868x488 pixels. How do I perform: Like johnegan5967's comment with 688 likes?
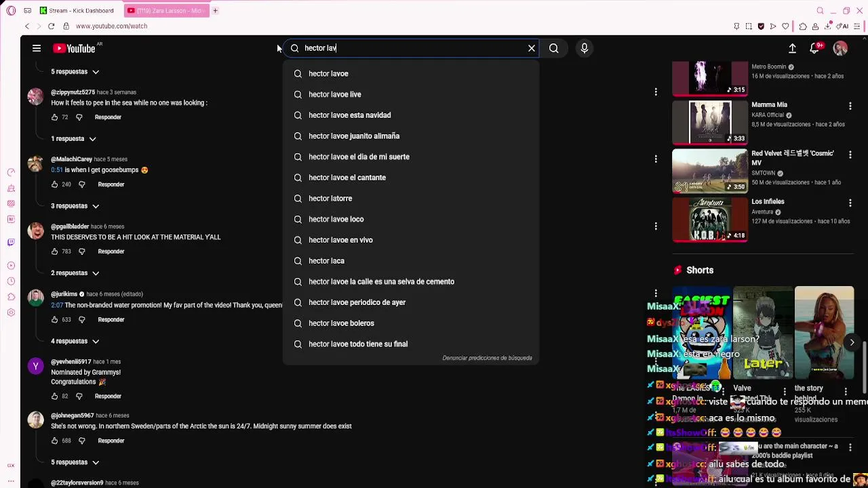pyautogui.click(x=55, y=441)
